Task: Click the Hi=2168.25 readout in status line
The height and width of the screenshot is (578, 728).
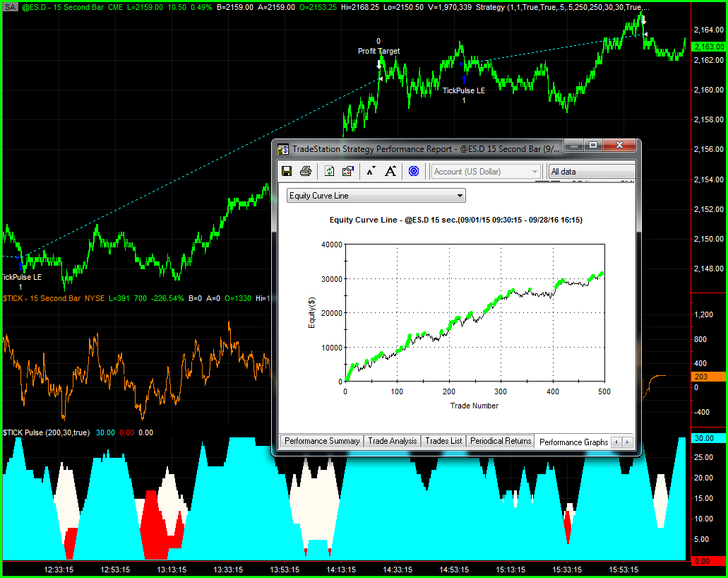Action: tap(360, 8)
